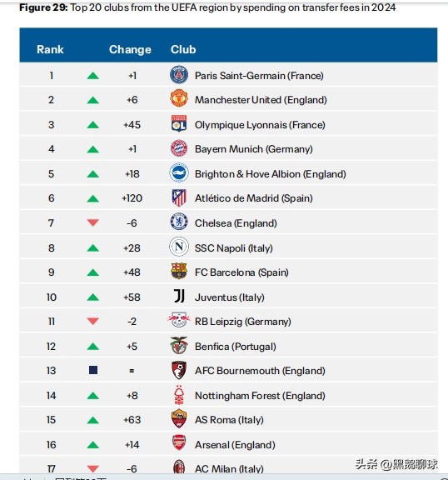Click the Paris Saint-Germain club crest
This screenshot has width=448, height=480.
[x=179, y=75]
